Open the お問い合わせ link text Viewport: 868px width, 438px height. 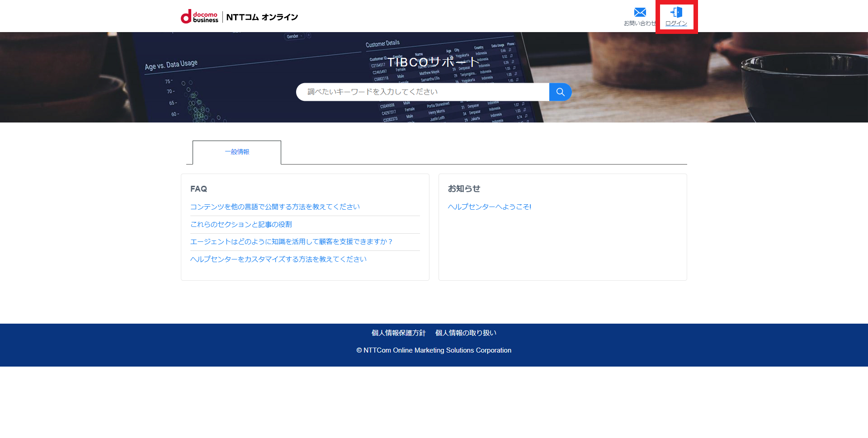pos(640,24)
